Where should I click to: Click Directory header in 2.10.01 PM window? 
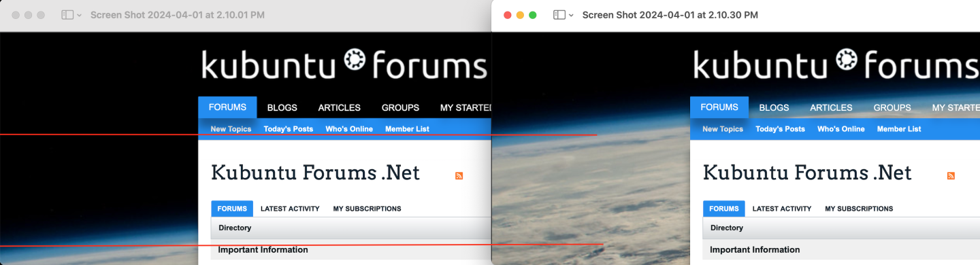point(235,228)
